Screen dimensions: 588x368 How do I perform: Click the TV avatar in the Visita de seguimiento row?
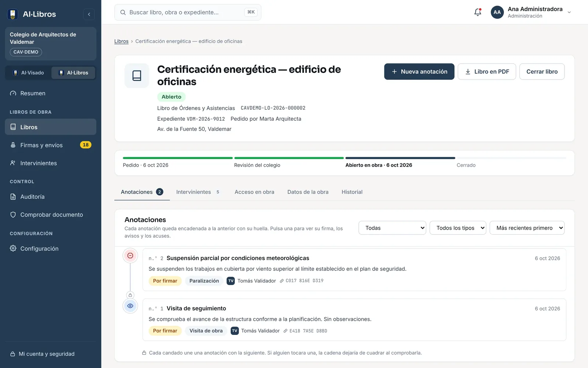(235, 331)
